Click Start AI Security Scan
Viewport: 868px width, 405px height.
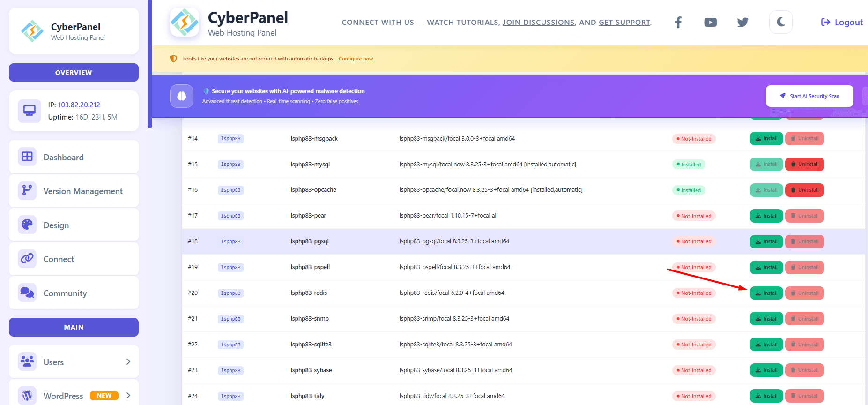pyautogui.click(x=809, y=96)
